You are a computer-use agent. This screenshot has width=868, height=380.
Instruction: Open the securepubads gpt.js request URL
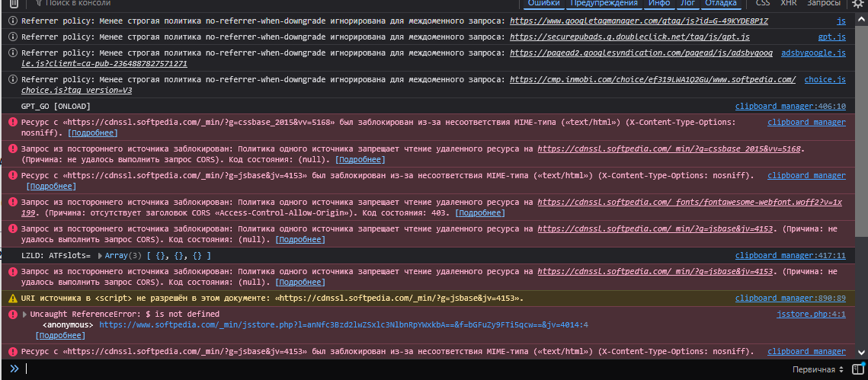click(629, 37)
